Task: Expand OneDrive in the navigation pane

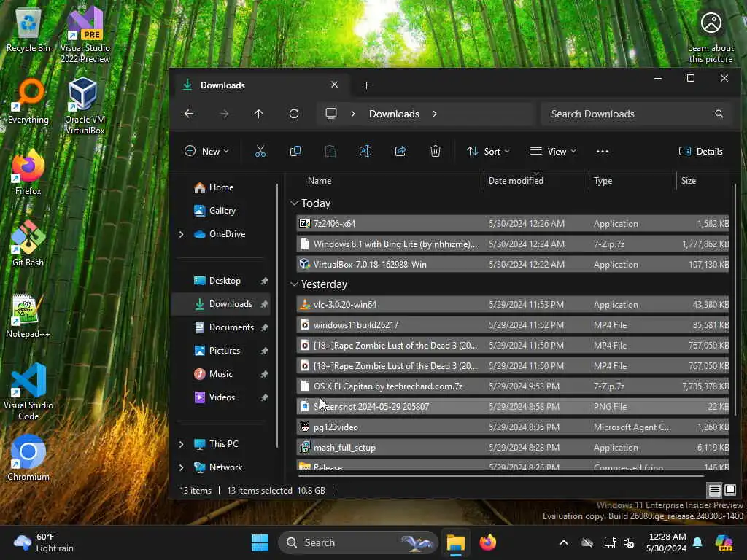Action: [181, 234]
